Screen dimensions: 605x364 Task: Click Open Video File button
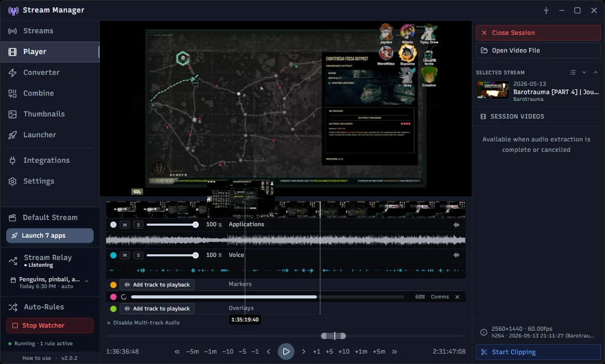538,50
